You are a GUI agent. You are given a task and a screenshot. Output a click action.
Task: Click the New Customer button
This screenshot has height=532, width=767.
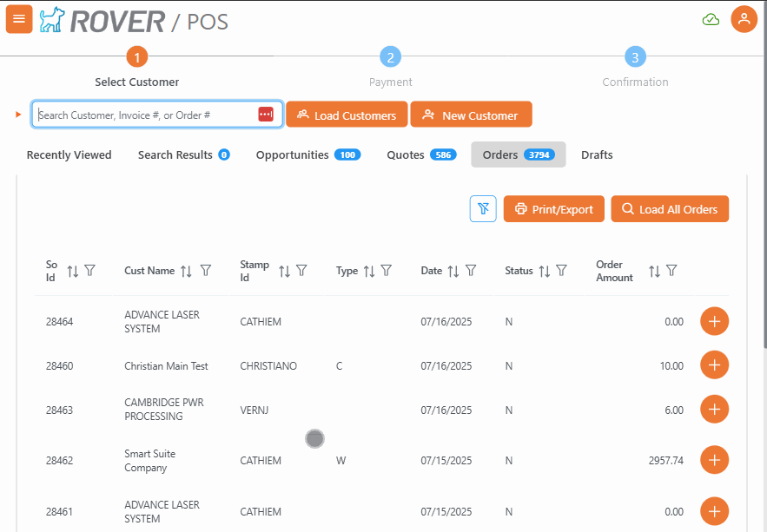point(471,115)
